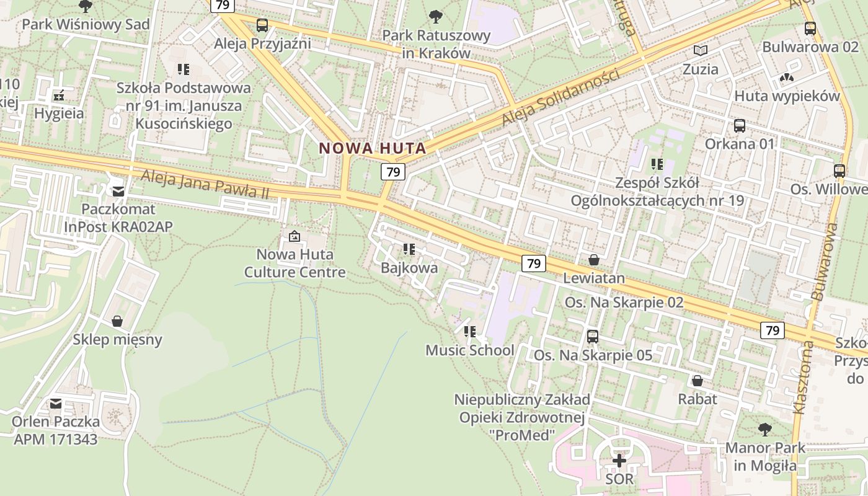Select the Aleja Jana Pawła II label
Screen dimensions: 868x496
205,184
